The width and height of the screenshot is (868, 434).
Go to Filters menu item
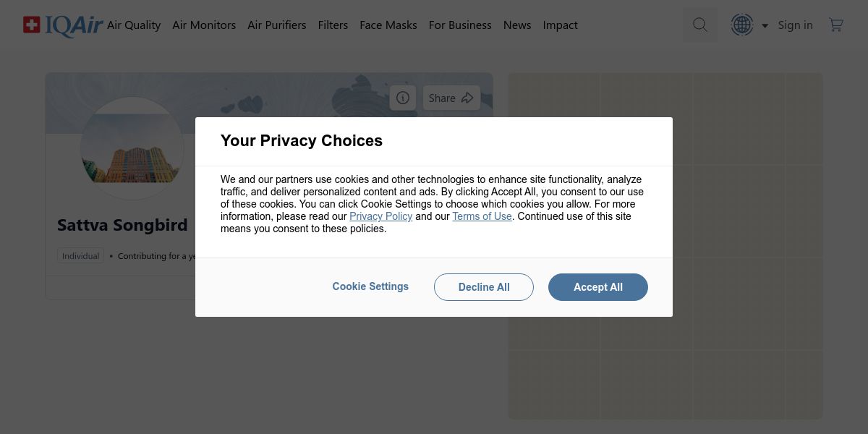click(333, 25)
